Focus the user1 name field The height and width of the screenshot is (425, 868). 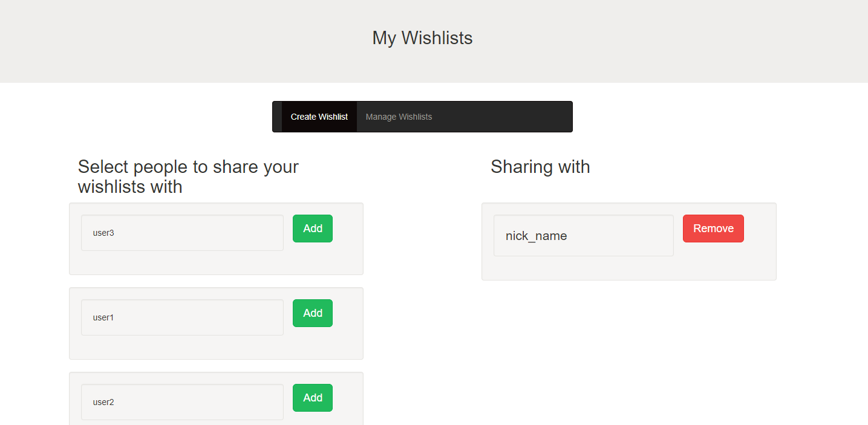click(182, 317)
